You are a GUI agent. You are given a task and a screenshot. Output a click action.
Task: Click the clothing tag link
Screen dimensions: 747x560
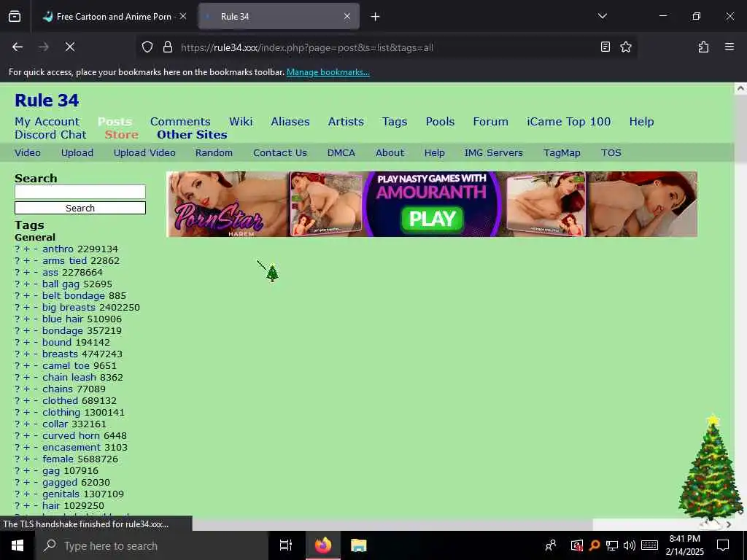(x=61, y=412)
